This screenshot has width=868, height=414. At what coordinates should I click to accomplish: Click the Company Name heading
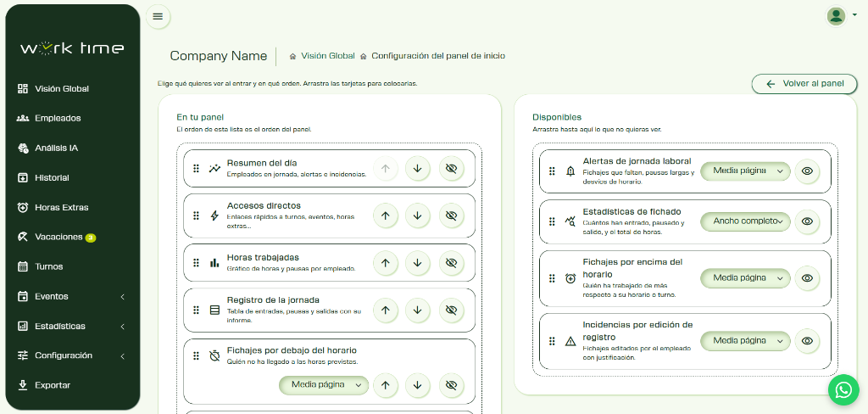pyautogui.click(x=219, y=56)
